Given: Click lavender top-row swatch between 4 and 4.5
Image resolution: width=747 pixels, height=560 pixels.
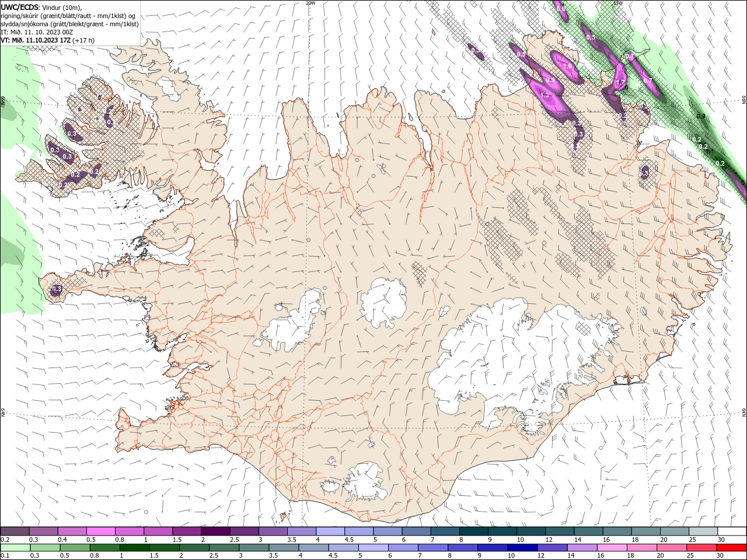Looking at the screenshot, I should tap(330, 531).
